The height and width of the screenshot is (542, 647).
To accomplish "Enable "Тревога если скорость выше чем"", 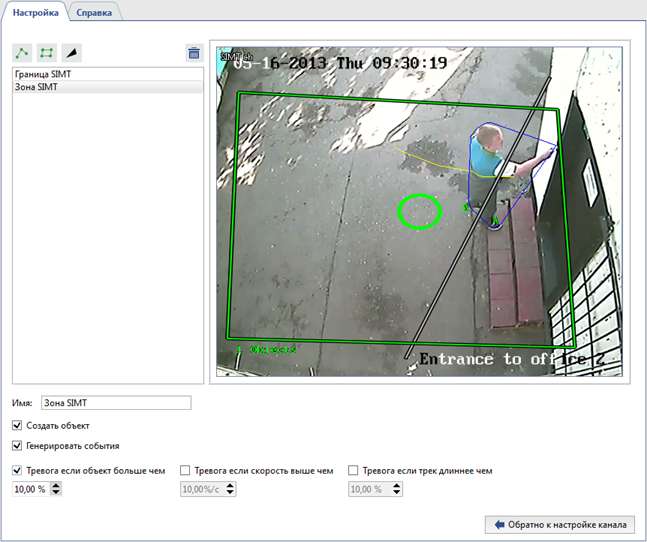I will pos(185,470).
